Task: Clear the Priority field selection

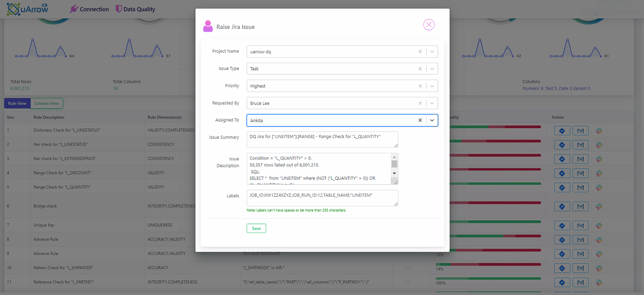Action: 420,86
